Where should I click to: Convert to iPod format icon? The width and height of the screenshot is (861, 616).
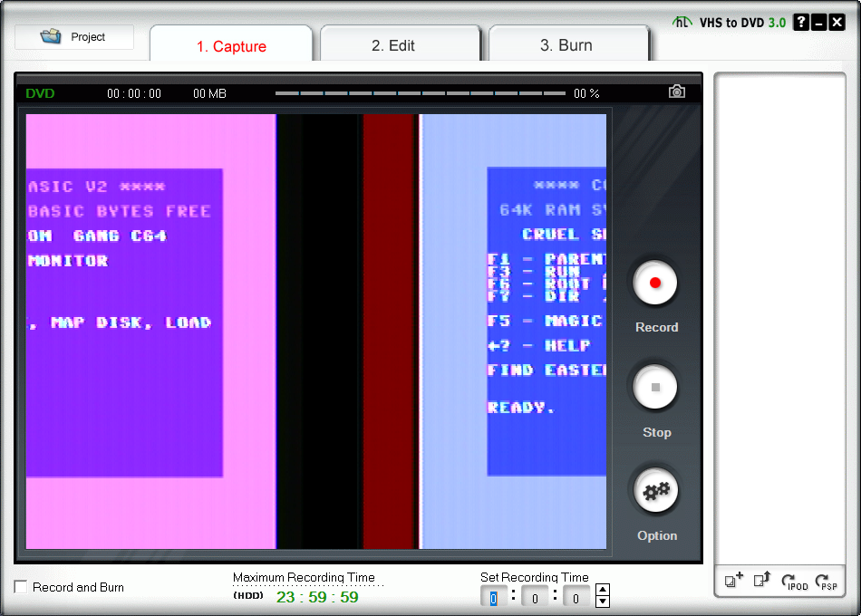pos(794,582)
